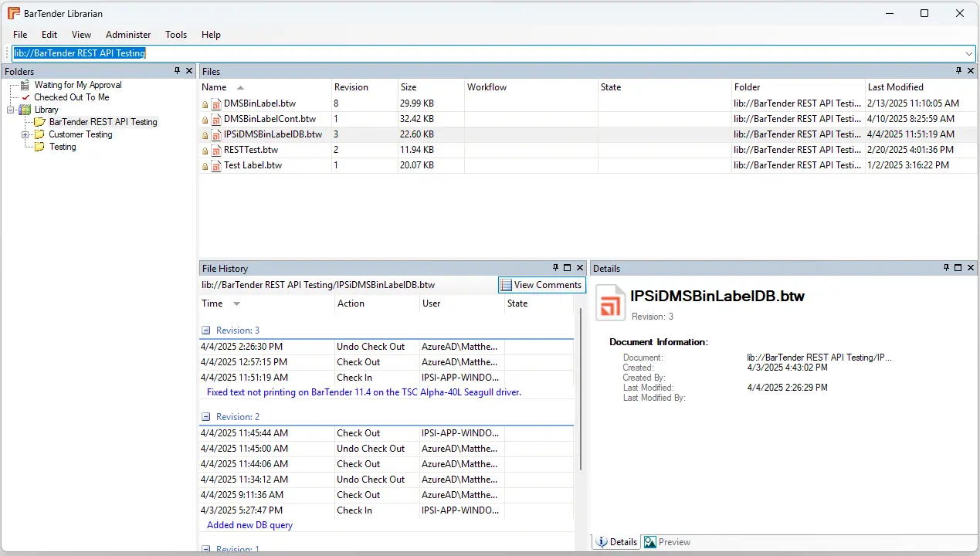
Task: Click the RESTTest.btw file icon
Action: (216, 150)
